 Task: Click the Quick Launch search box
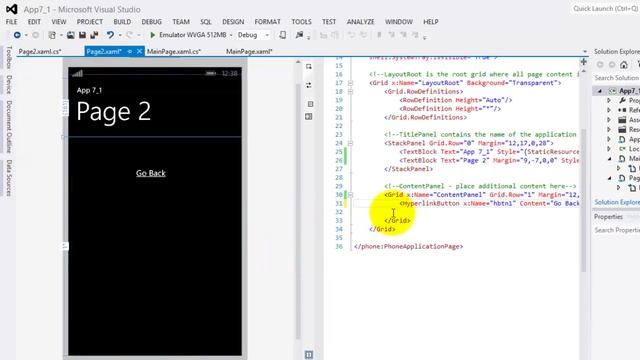coord(605,9)
